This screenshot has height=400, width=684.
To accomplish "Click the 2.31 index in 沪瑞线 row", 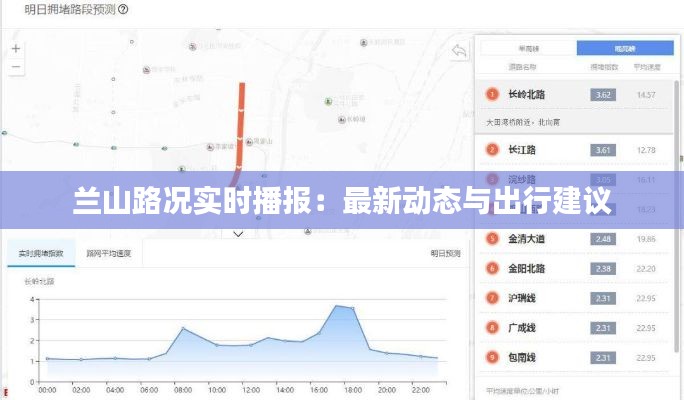I will click(603, 298).
